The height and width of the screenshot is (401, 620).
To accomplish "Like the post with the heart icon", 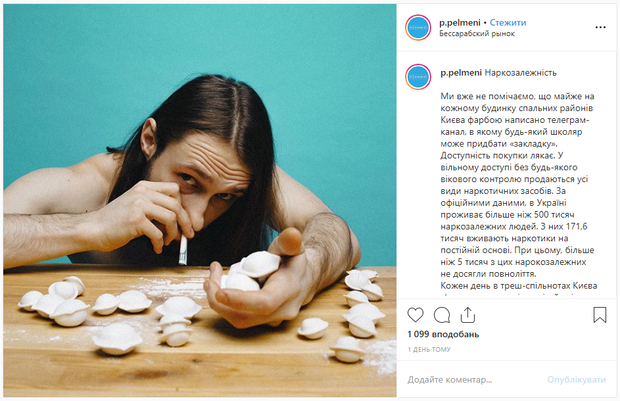I will (x=415, y=315).
